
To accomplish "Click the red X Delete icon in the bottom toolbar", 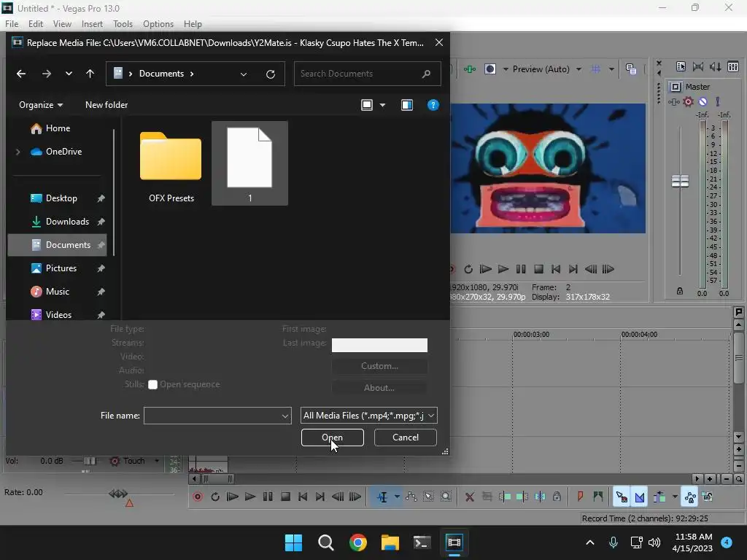I will (x=469, y=497).
